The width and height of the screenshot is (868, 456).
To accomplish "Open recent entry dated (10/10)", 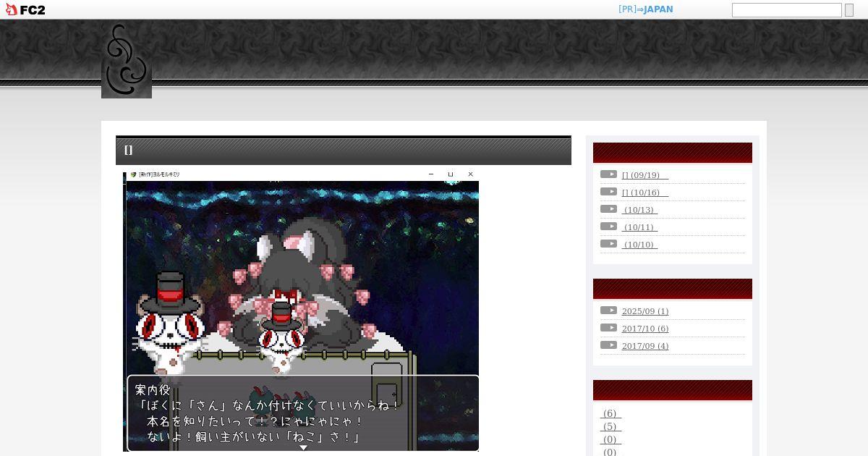I will (639, 245).
